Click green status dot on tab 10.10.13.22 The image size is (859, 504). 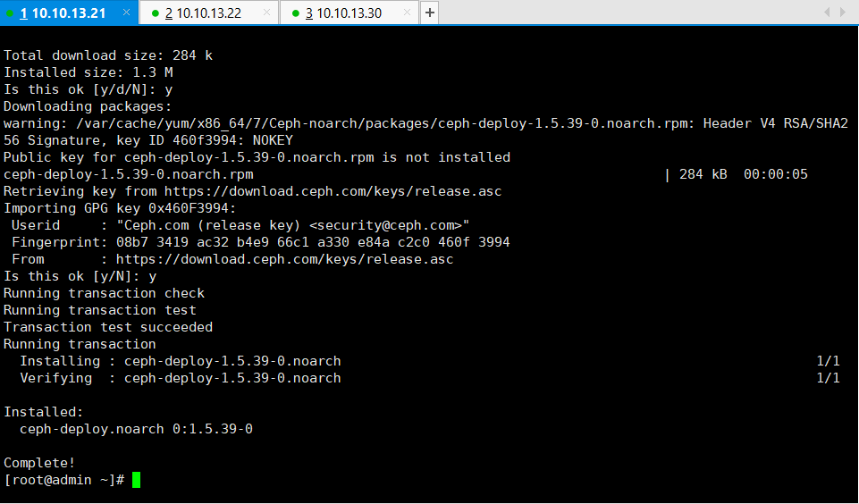click(x=155, y=13)
